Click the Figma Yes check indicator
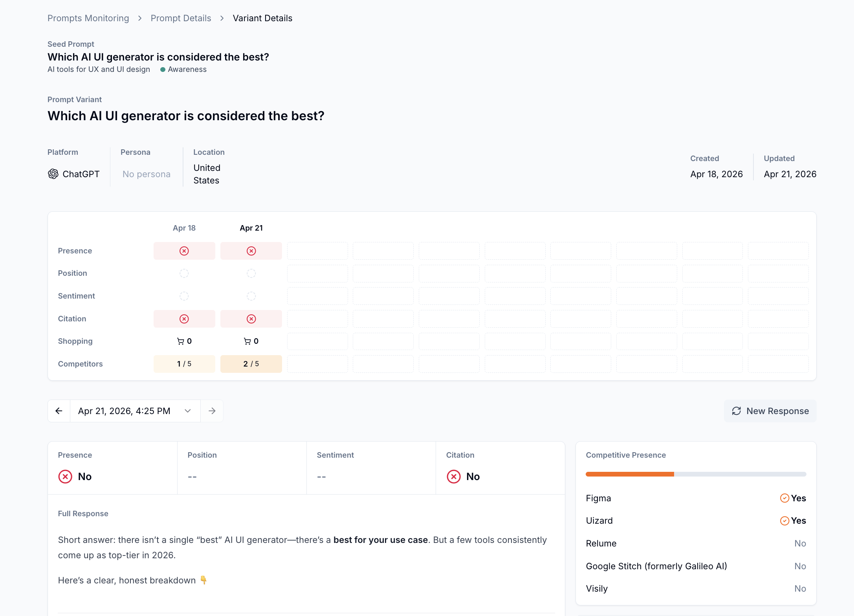854x616 pixels. (x=784, y=498)
